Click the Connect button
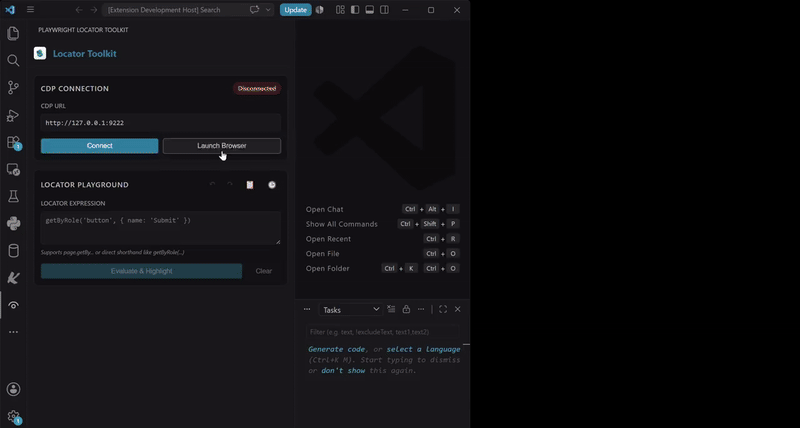800x428 pixels. coord(99,146)
